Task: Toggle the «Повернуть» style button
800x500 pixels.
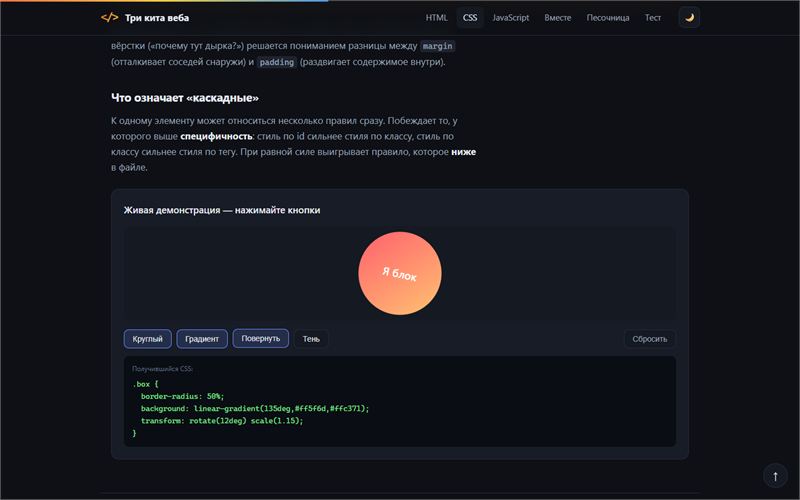Action: tap(261, 338)
